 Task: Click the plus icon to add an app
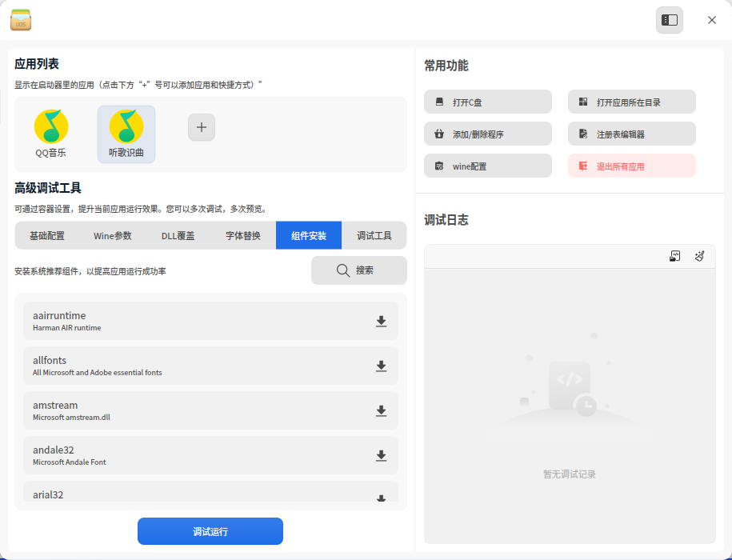pyautogui.click(x=202, y=127)
